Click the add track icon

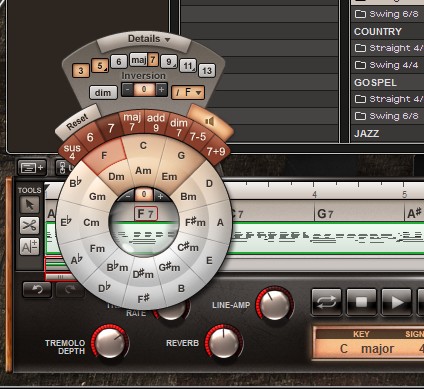click(x=32, y=167)
